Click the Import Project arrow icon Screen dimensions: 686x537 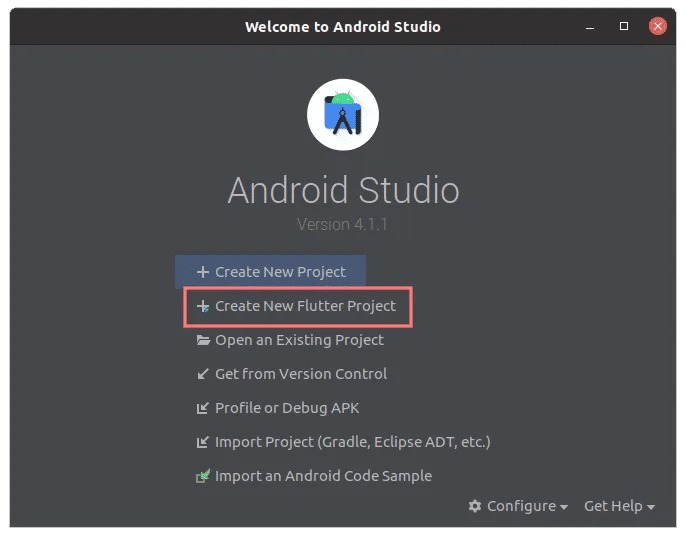pyautogui.click(x=203, y=442)
